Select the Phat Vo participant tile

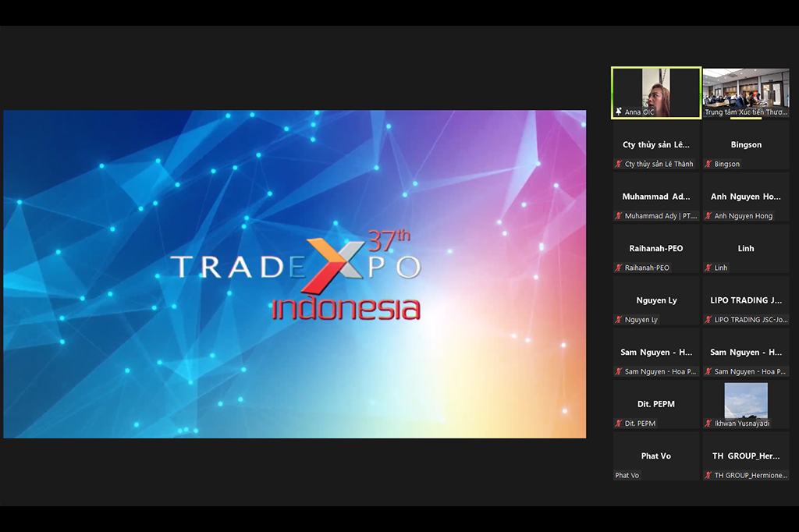click(656, 456)
